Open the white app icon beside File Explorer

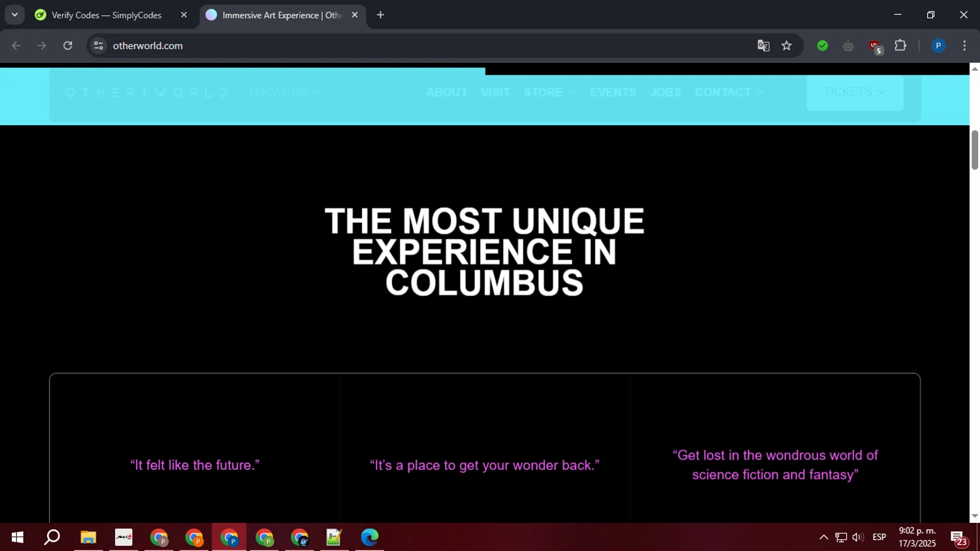[x=123, y=537]
